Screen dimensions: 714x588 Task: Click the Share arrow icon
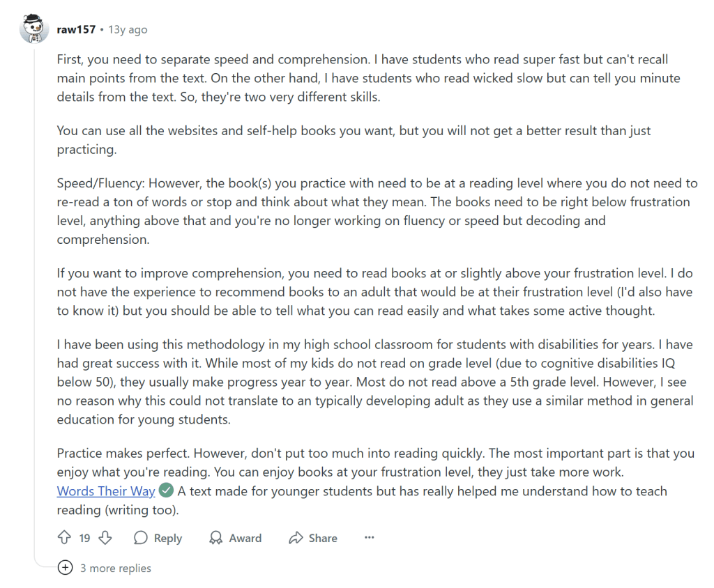coord(296,538)
